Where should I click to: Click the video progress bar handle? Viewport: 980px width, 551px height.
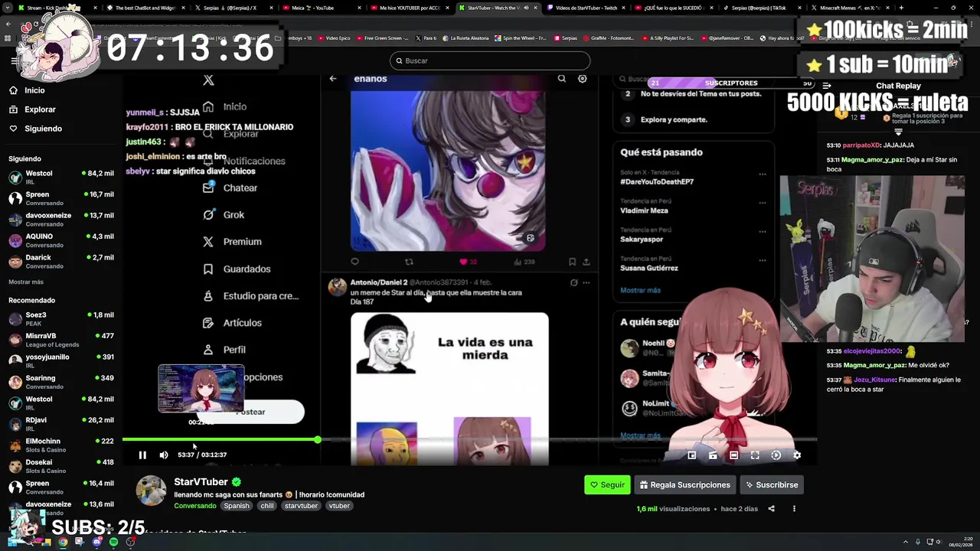[317, 439]
